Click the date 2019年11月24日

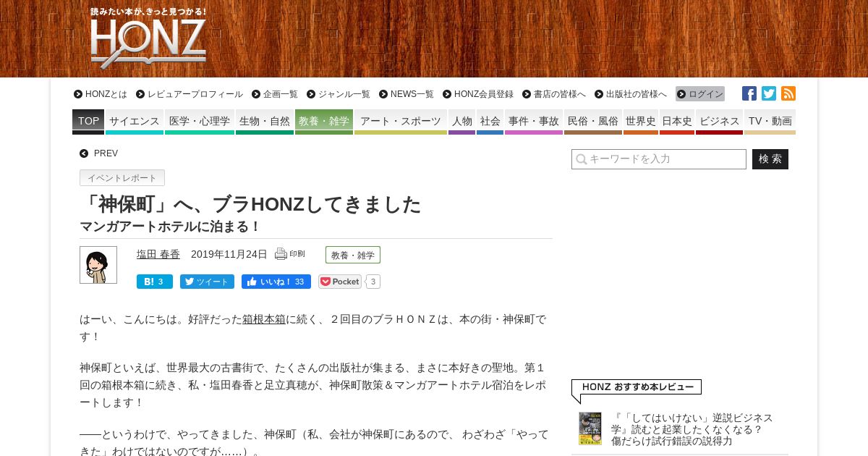click(x=229, y=254)
